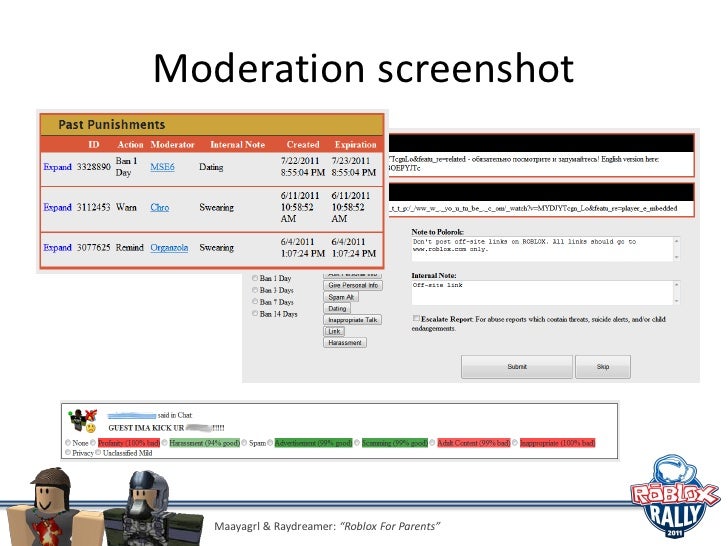Mark the chat as Harassment (94% good)

[x=165, y=443]
